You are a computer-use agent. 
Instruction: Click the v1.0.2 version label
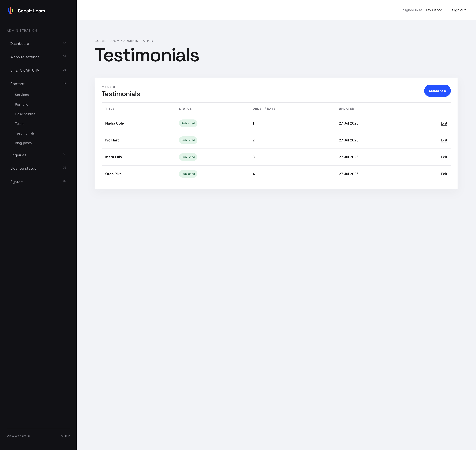click(65, 436)
